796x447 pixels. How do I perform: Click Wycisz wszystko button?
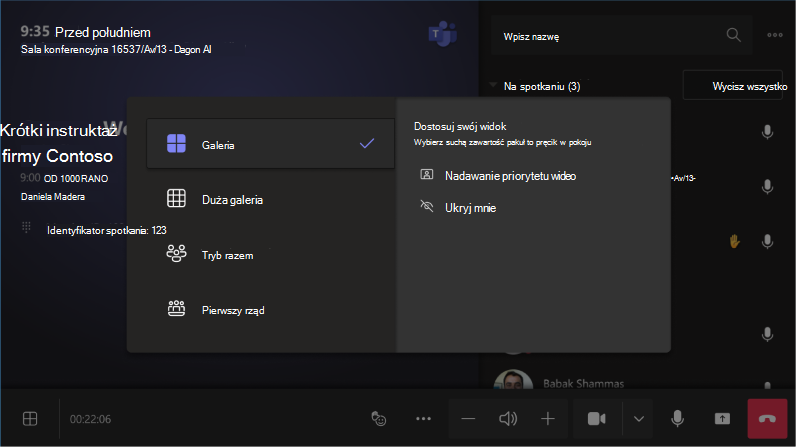coord(733,86)
